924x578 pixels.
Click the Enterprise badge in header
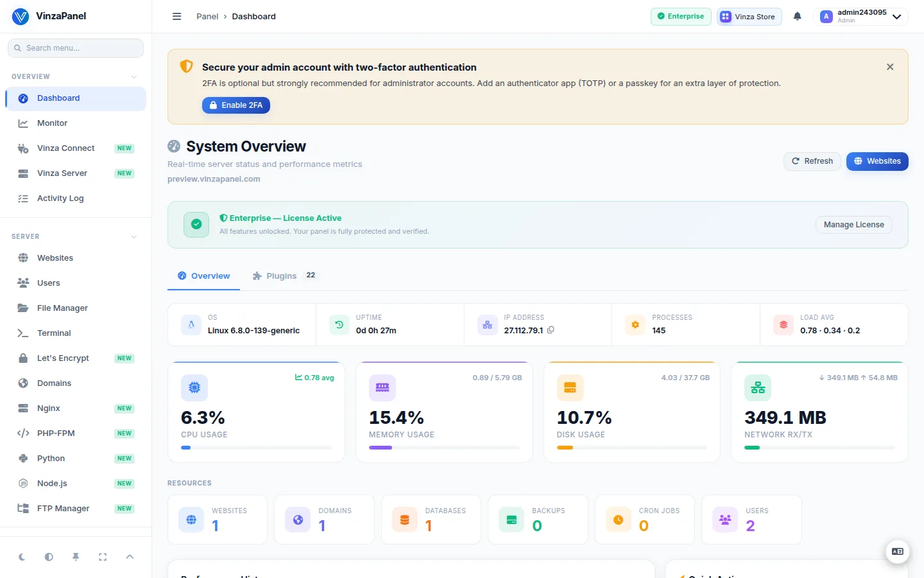pos(681,17)
